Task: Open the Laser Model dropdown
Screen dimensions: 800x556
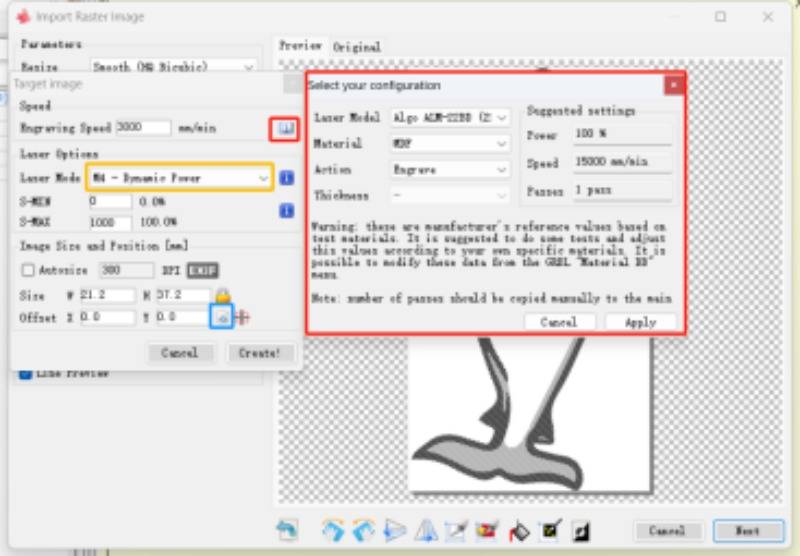Action: (x=450, y=118)
